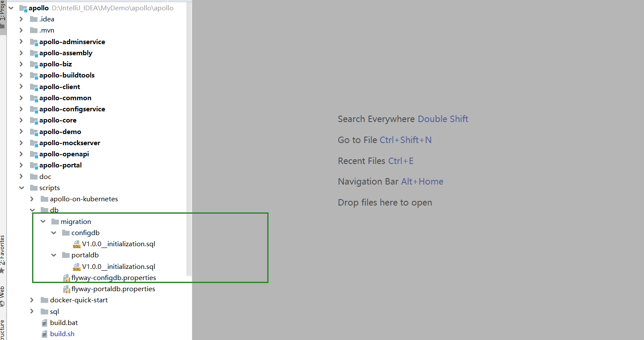Select the build.bat file name
The height and width of the screenshot is (340, 644).
[64, 323]
